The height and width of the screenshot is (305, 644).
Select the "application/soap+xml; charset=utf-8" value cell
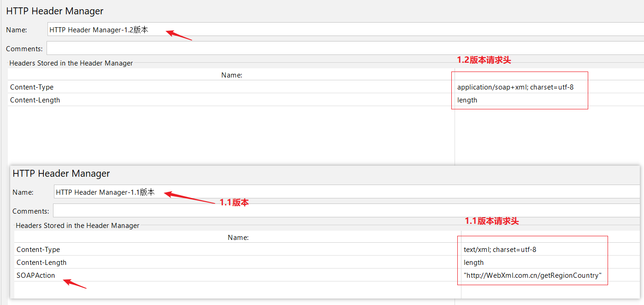point(515,87)
